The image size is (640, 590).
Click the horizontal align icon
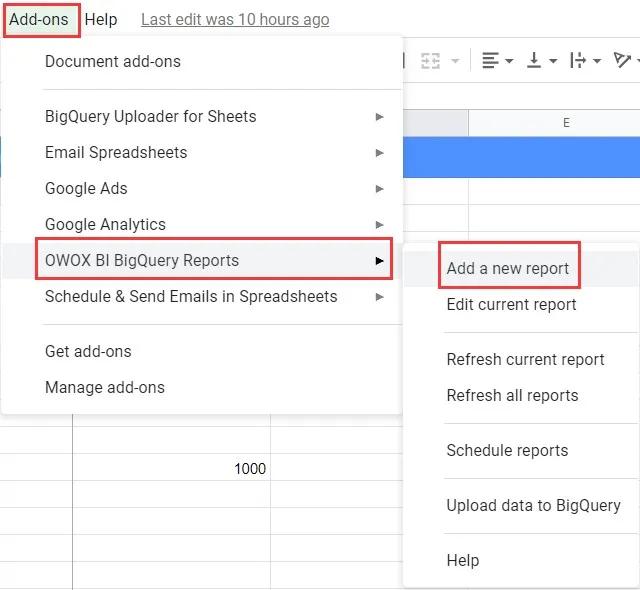[x=490, y=60]
